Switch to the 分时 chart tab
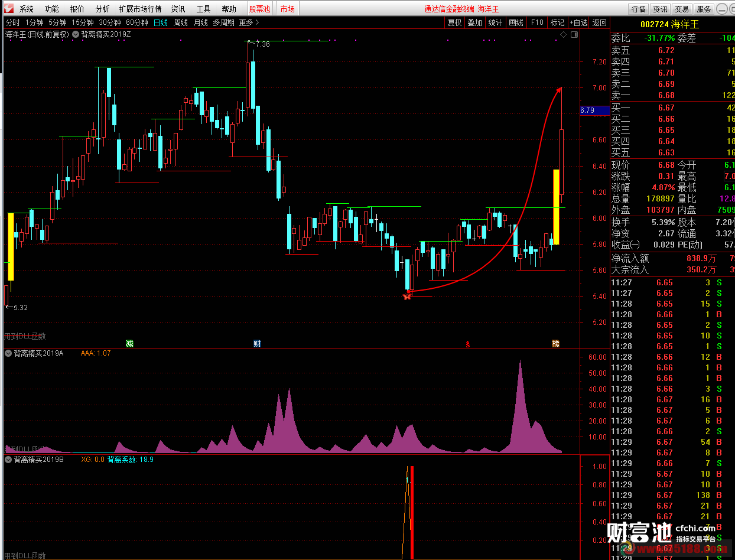 click(x=12, y=22)
